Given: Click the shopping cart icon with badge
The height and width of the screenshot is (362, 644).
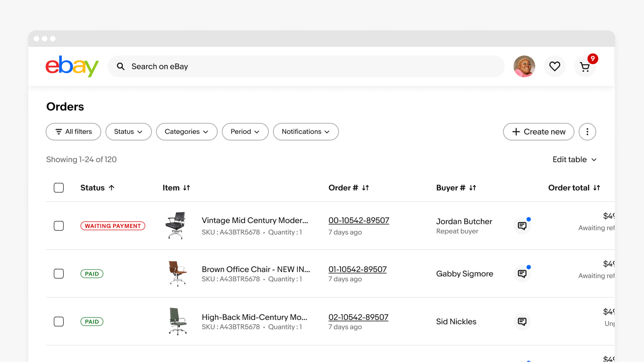Looking at the screenshot, I should [x=585, y=66].
